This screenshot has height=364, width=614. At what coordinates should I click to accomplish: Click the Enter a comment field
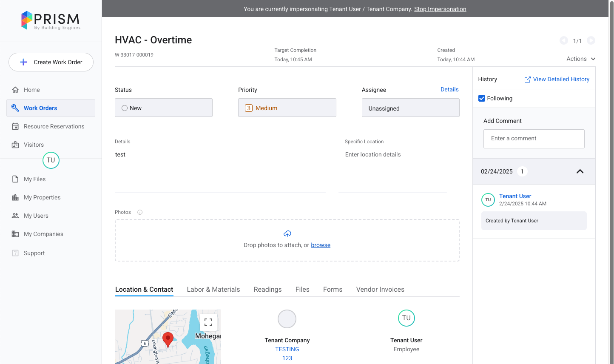coord(534,139)
